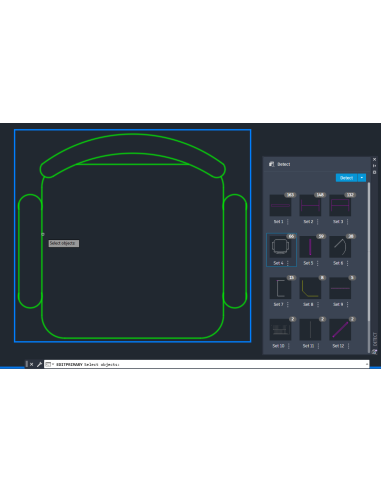Select the Set 5 thumbnail
This screenshot has width=381, height=492.
pos(310,247)
